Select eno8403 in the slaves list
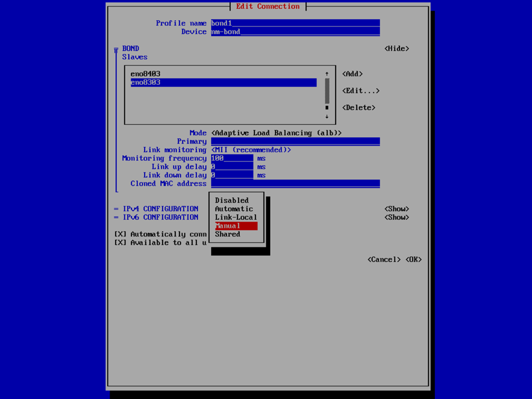The height and width of the screenshot is (399, 532). (146, 74)
